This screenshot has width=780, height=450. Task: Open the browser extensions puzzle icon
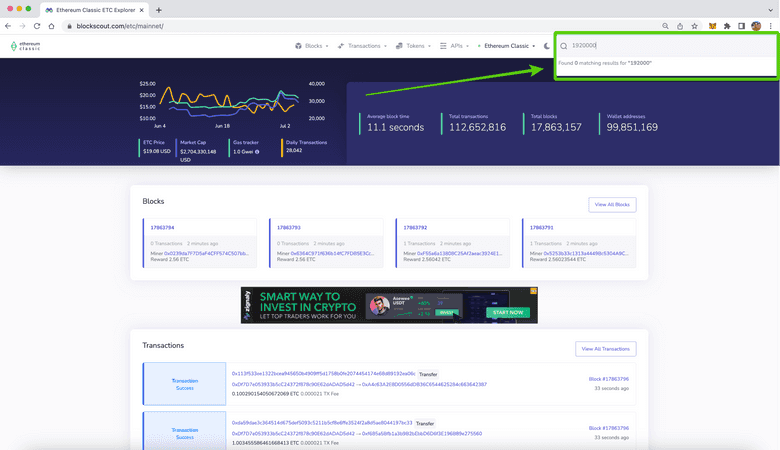(x=727, y=26)
